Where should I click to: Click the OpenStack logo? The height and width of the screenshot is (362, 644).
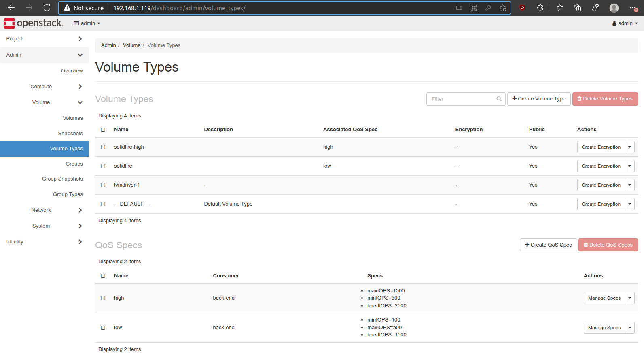tap(34, 23)
